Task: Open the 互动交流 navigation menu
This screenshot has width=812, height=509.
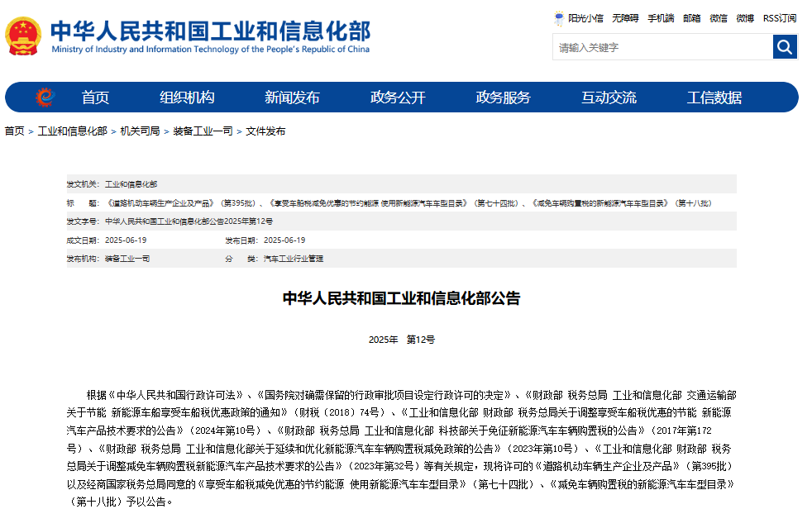Action: [609, 97]
